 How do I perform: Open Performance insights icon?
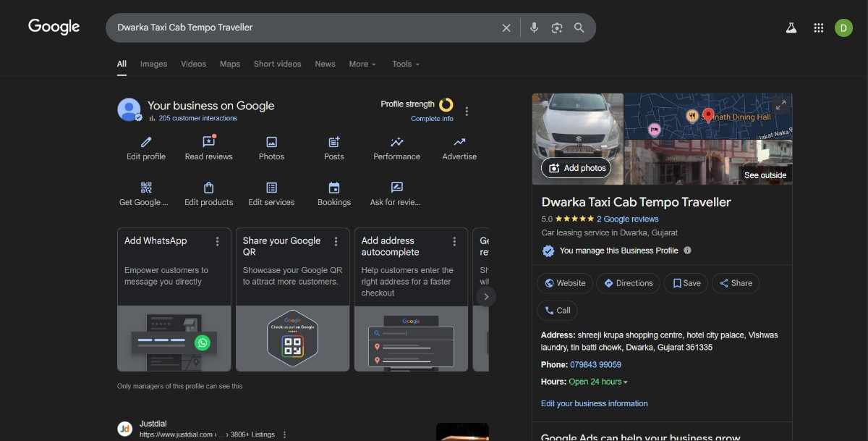[396, 143]
